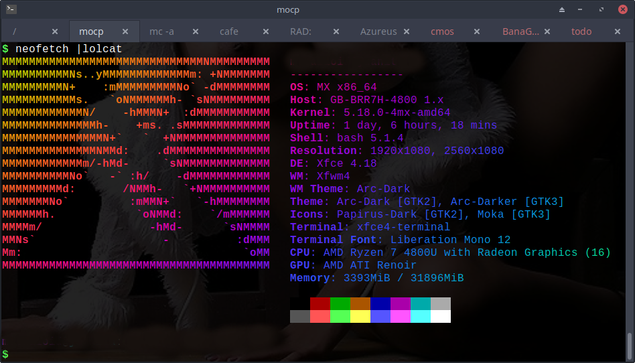
Task: Click the "Terminal: xfce4-terminal" line
Action: coord(370,227)
